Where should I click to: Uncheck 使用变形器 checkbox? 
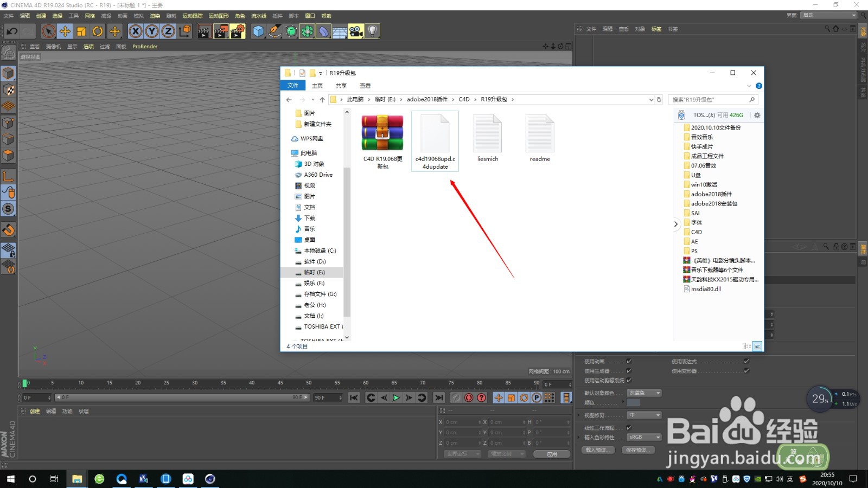coord(746,371)
